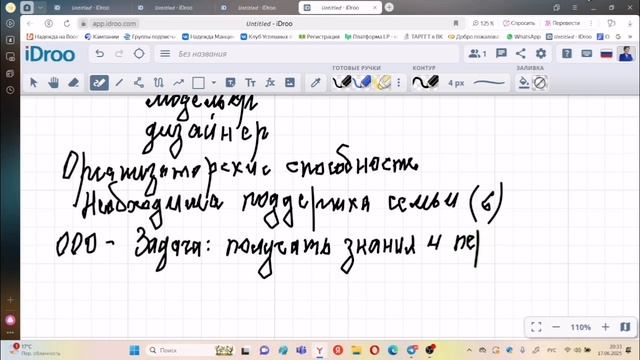This screenshot has height=360, width=640.
Task: Open keyboard shortcuts icon
Action: pos(587,53)
